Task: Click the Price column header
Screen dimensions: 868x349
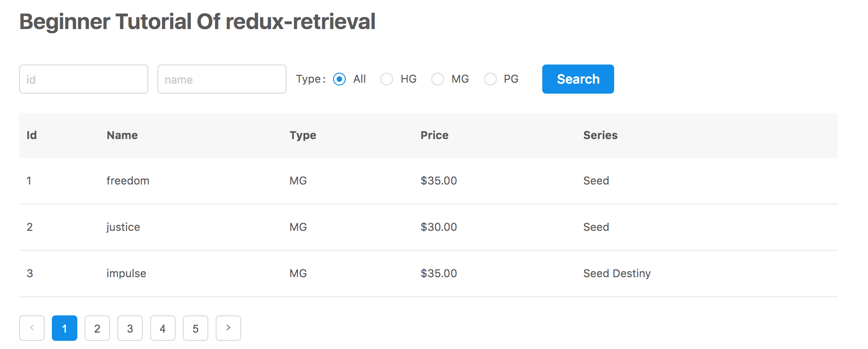Action: pos(434,135)
